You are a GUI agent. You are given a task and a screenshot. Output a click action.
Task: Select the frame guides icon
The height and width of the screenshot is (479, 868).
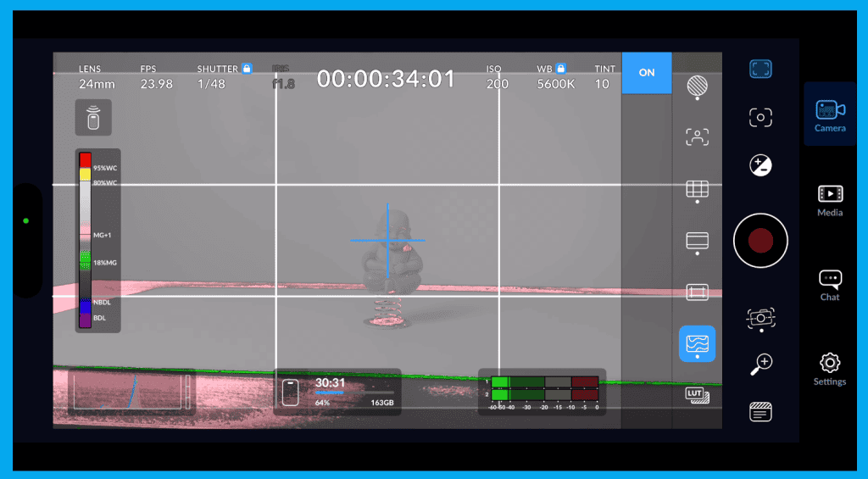tap(697, 241)
